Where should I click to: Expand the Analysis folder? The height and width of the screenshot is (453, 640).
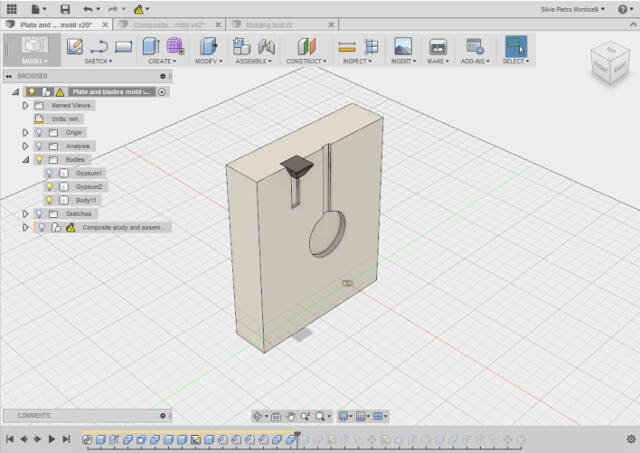25,146
